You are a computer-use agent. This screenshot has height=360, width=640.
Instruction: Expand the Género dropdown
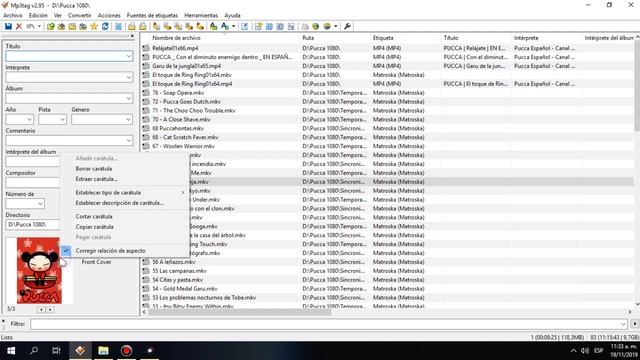[129, 120]
